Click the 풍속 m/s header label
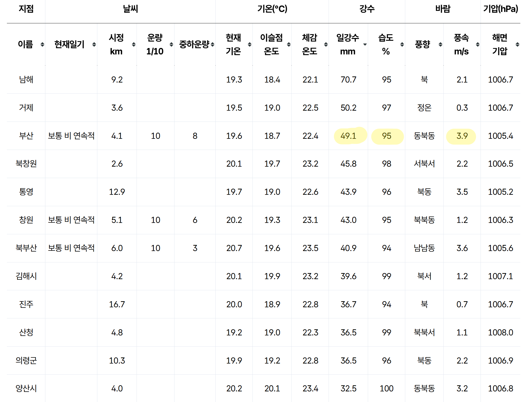Viewport: 532px width, 402px height. (461, 44)
